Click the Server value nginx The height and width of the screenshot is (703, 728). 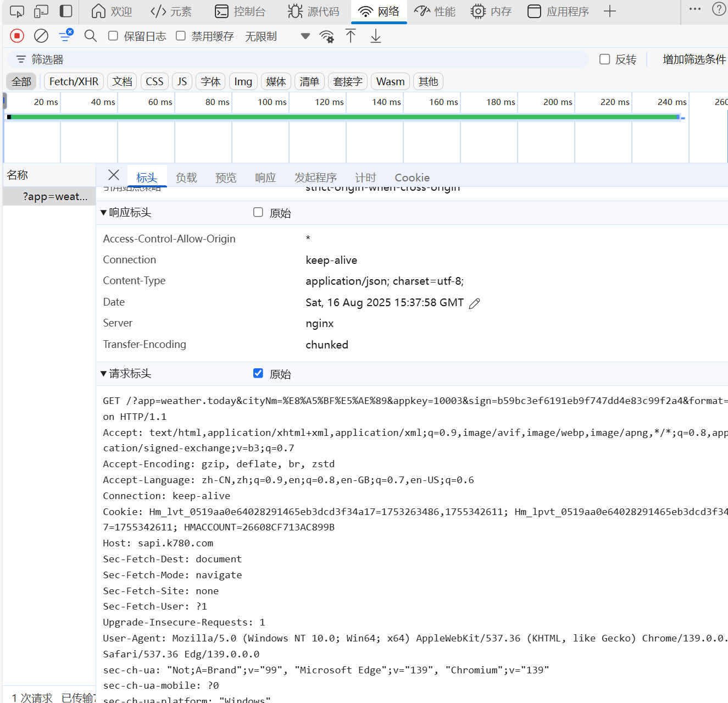click(x=319, y=323)
